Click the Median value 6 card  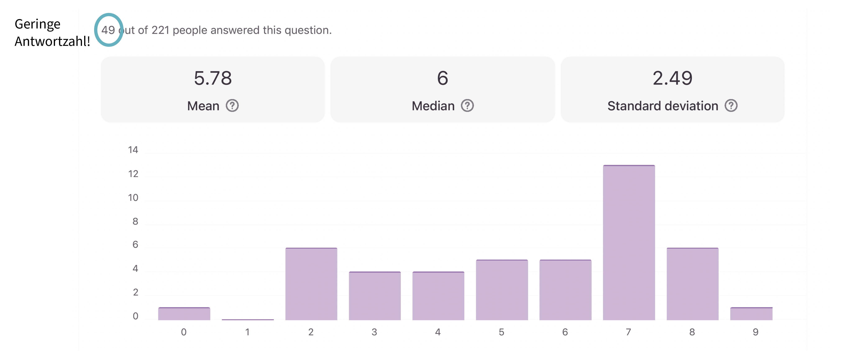442,89
